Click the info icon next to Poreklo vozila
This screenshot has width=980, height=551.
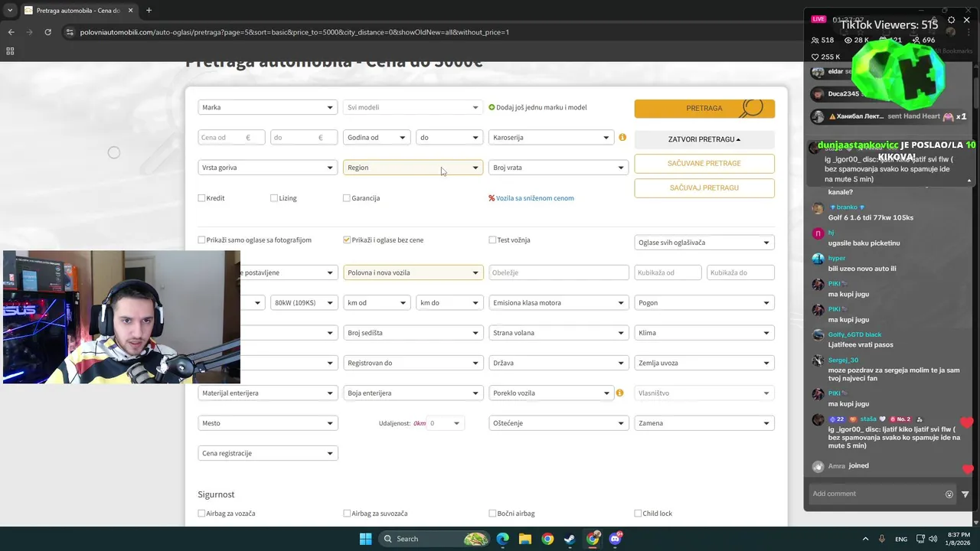coord(619,393)
